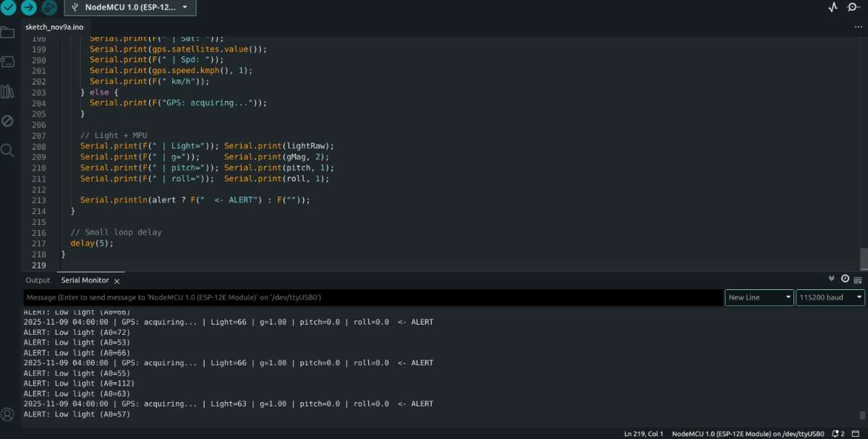Open the Serial Plotter
Screen dimensions: 868x439
833,7
